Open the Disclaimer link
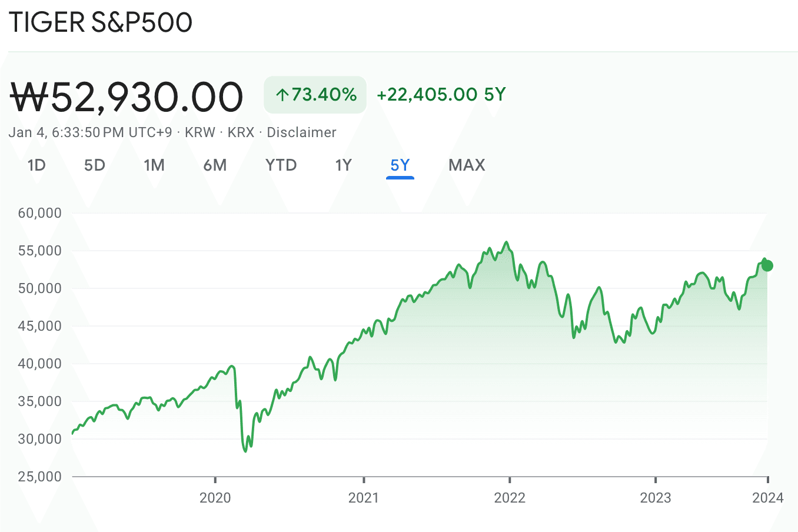 click(301, 132)
